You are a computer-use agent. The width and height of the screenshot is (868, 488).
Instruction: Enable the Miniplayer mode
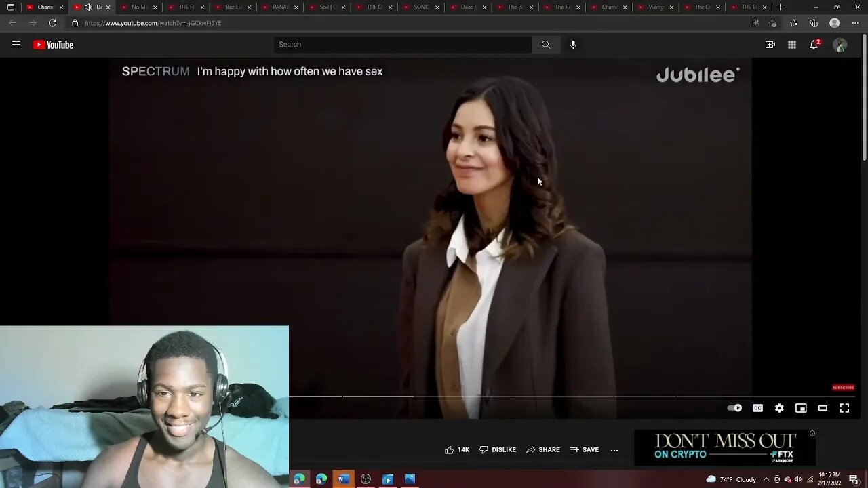coord(801,408)
